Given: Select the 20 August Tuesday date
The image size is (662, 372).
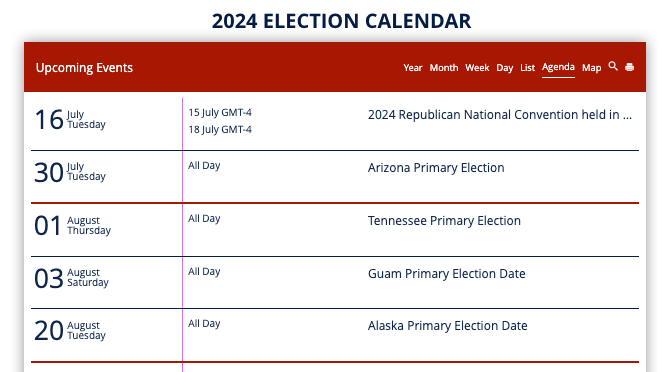Looking at the screenshot, I should point(70,331).
